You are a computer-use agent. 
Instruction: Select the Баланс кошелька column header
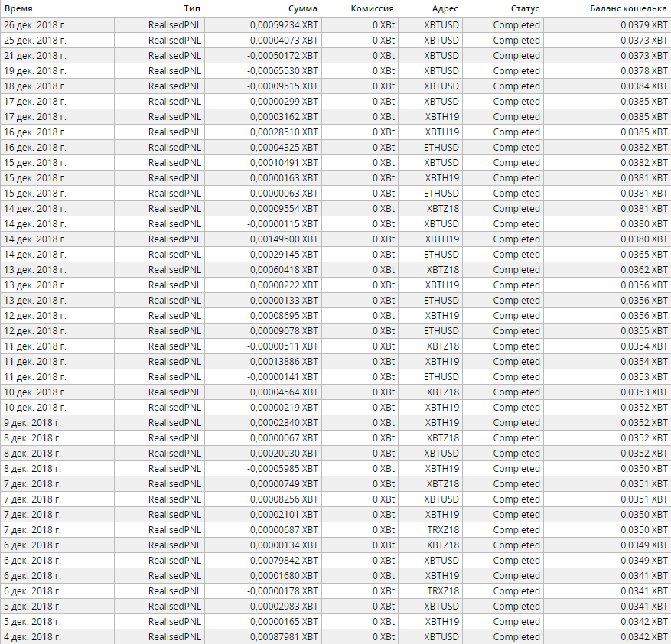point(628,8)
